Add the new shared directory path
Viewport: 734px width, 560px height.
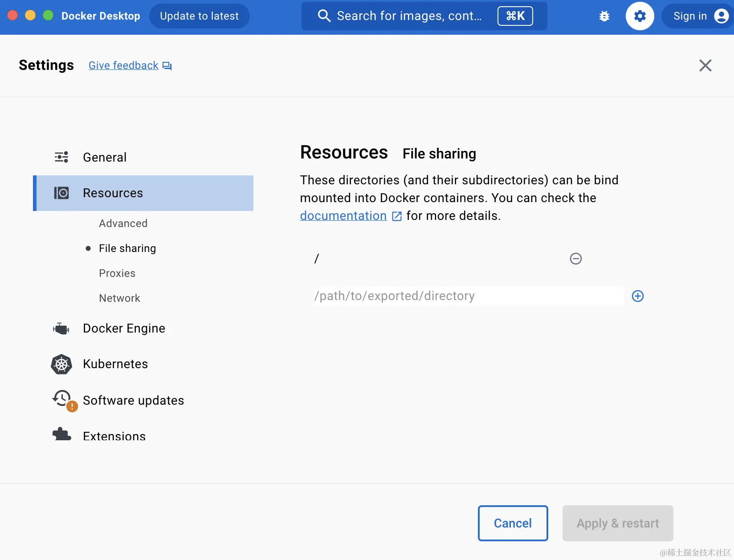pos(638,296)
